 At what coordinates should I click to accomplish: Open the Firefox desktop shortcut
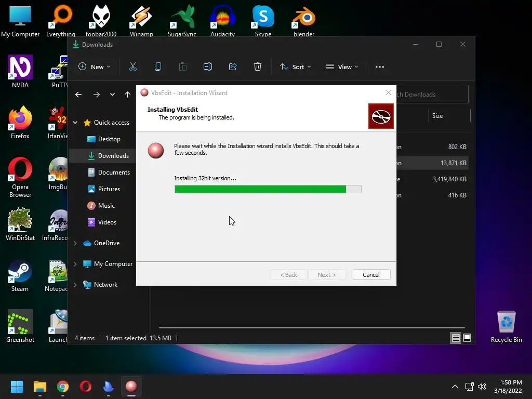tap(20, 123)
